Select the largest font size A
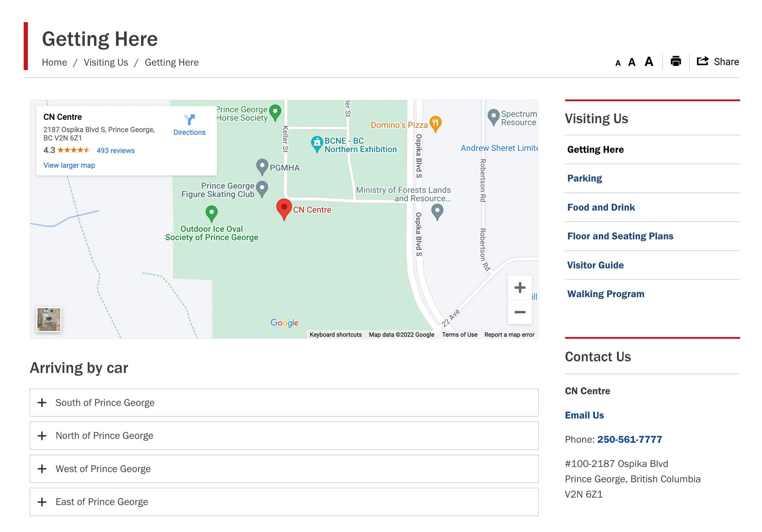Screen dimensions: 762x532 [648, 61]
